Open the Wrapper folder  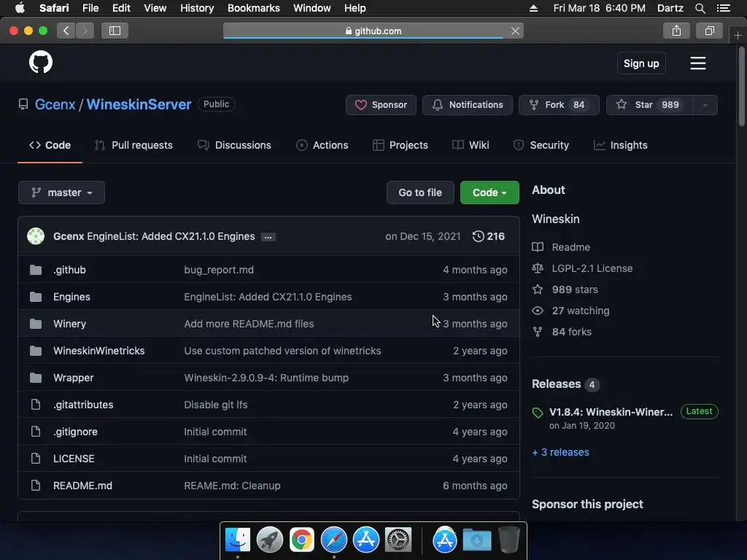pyautogui.click(x=74, y=378)
